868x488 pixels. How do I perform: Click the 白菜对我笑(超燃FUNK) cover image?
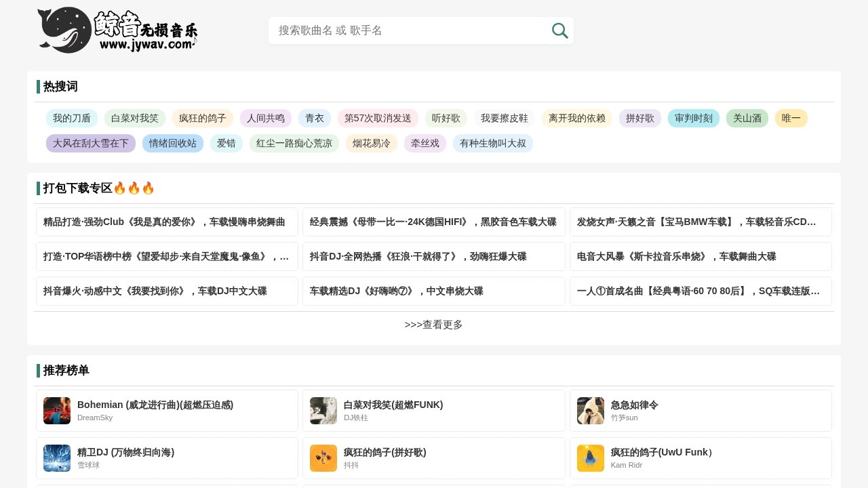click(x=323, y=410)
